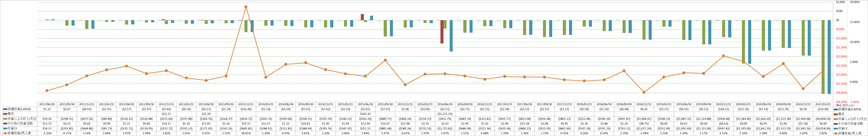Viewport: 868px width, 136px height.
Task: Select the acquisition cell $21.20
Action: [x=206, y=114]
